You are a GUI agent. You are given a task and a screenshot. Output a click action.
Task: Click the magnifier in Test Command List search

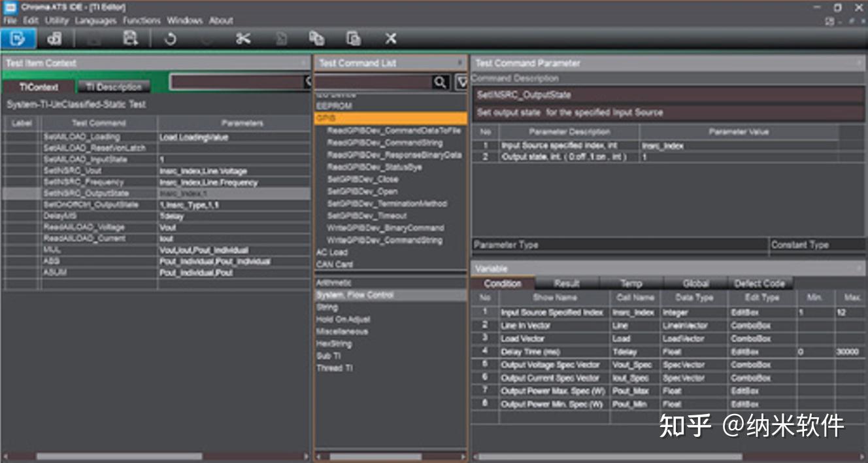441,82
